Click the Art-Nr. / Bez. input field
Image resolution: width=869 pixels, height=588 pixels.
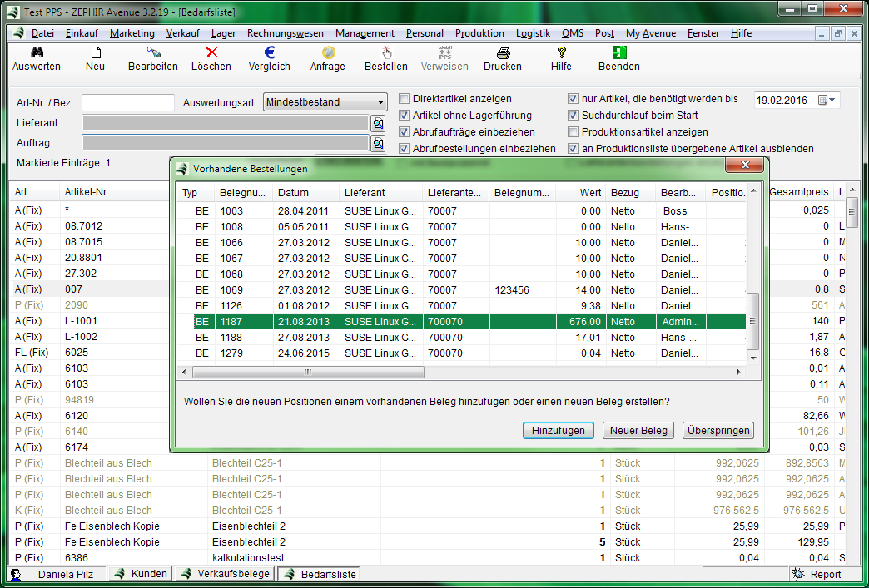[127, 102]
